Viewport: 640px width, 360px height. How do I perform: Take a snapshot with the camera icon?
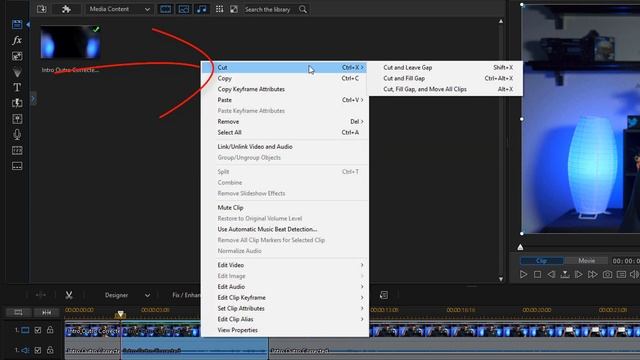(x=607, y=275)
